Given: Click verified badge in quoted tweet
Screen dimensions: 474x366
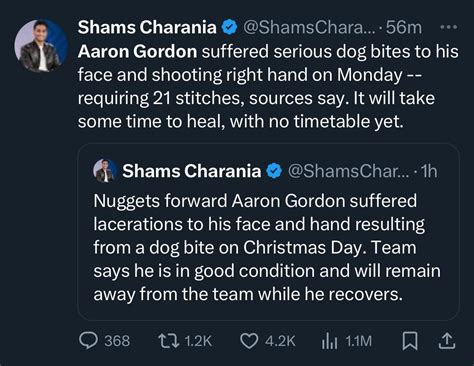Looking at the screenshot, I should coord(274,171).
